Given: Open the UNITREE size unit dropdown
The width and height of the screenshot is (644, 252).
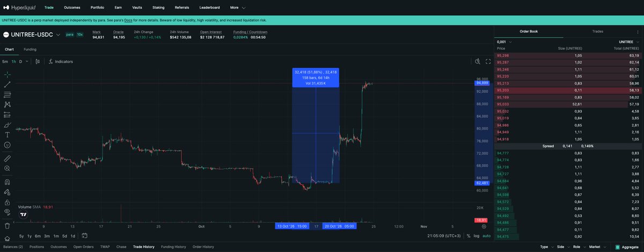Looking at the screenshot, I should click(629, 41).
